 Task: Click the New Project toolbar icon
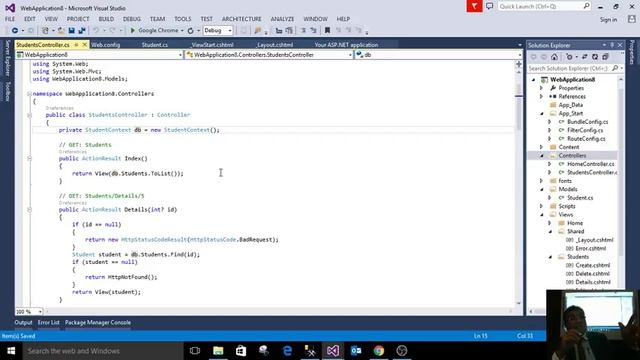(45, 31)
